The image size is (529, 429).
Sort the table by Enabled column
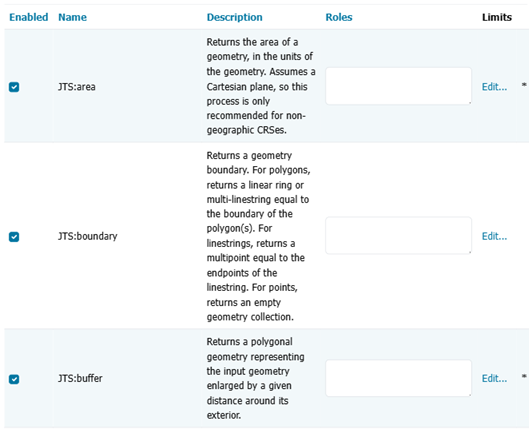[x=29, y=17]
